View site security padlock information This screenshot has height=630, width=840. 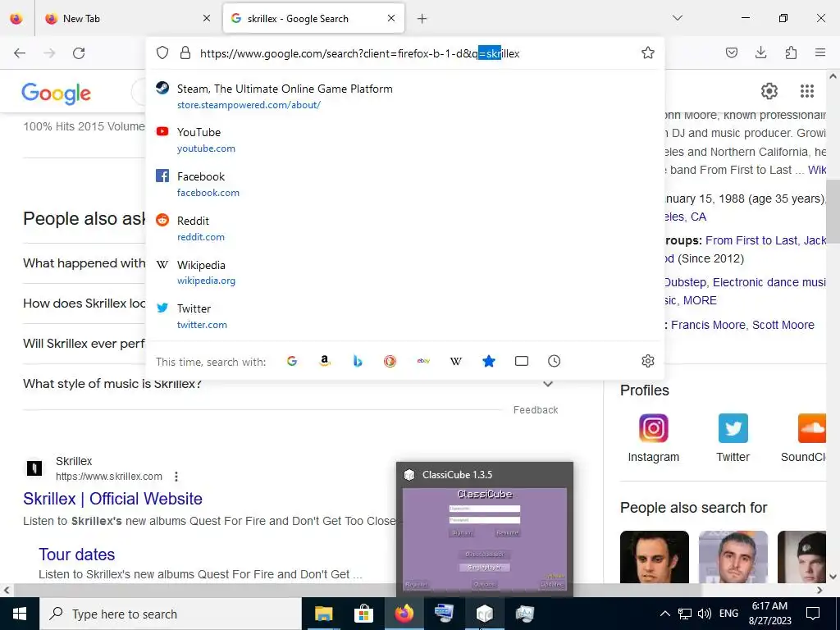pos(185,53)
